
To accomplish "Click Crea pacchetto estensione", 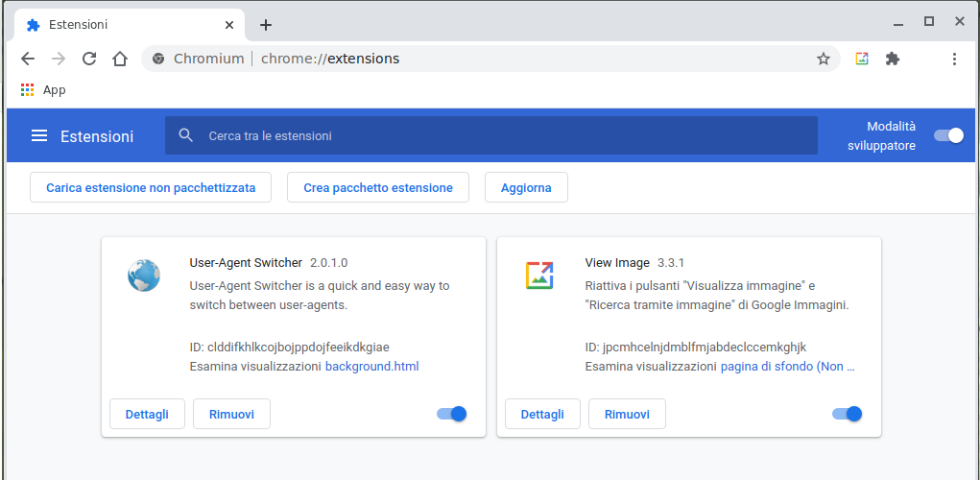I will click(378, 187).
